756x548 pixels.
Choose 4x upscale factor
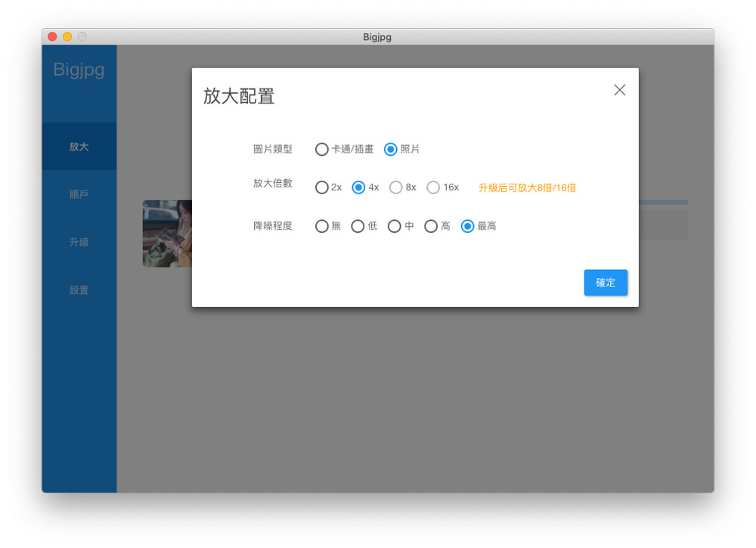(359, 187)
